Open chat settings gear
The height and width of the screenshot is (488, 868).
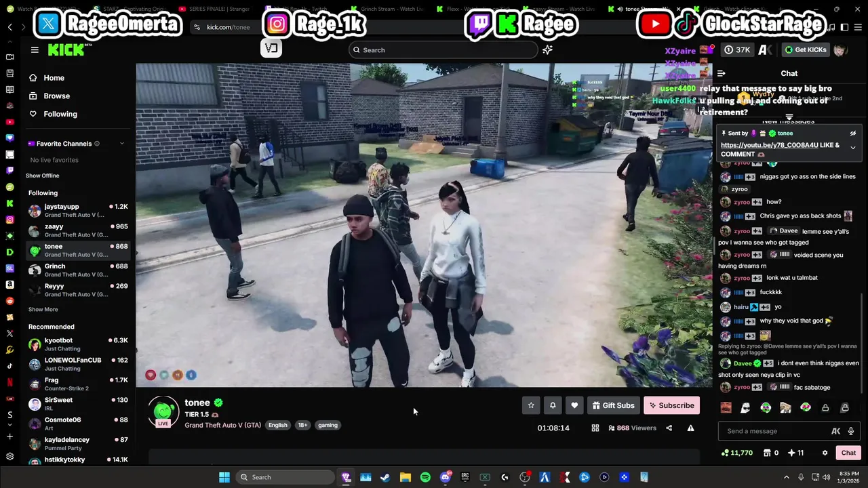pyautogui.click(x=825, y=453)
